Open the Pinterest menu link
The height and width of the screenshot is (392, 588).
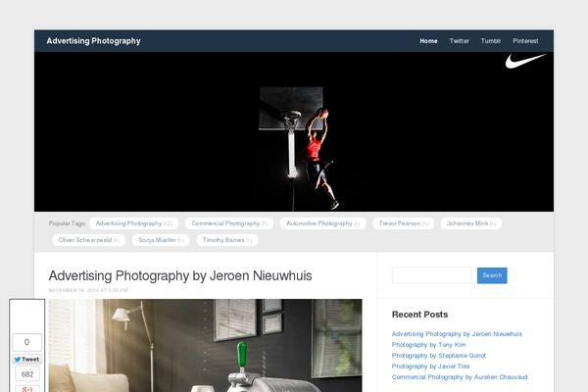(x=525, y=41)
